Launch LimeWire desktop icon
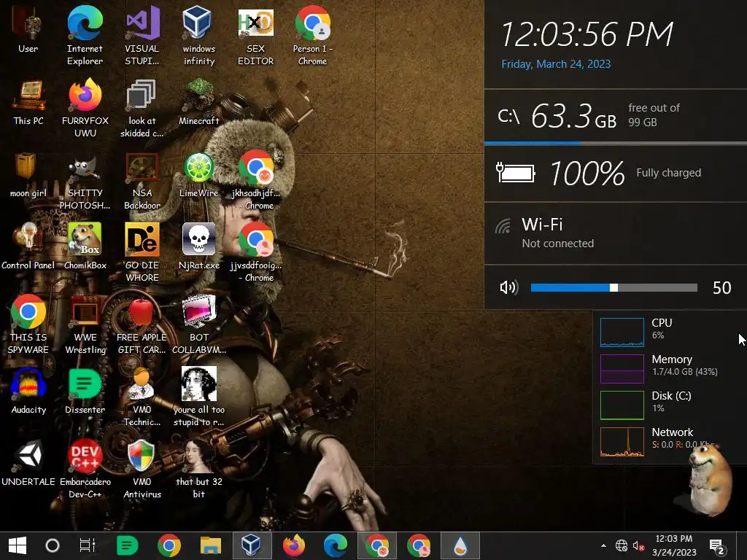747x560 pixels. pos(198,175)
